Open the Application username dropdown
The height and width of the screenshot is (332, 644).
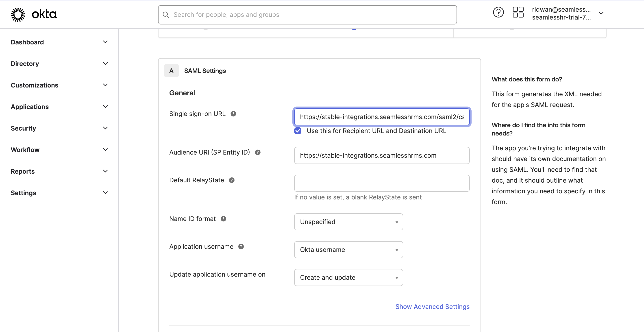pyautogui.click(x=348, y=250)
